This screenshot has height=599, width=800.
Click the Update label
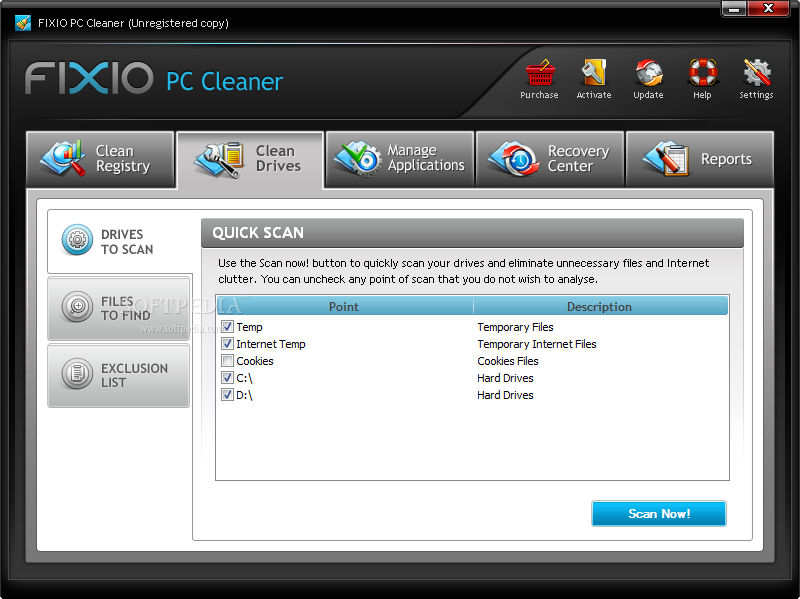point(648,95)
